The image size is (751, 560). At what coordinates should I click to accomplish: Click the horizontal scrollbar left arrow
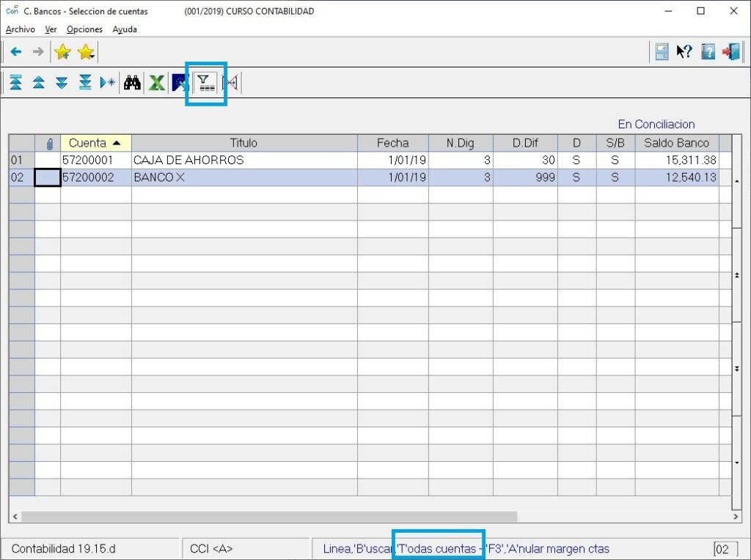[15, 517]
